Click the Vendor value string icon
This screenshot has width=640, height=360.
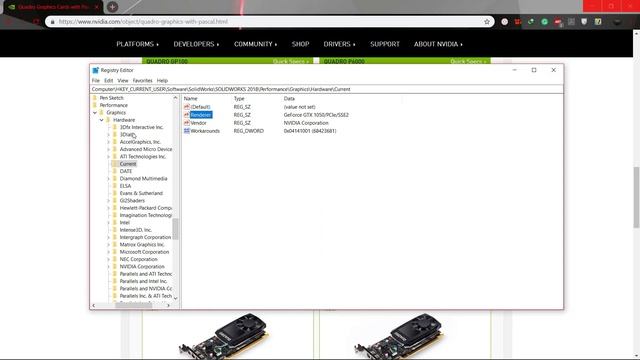pyautogui.click(x=187, y=123)
